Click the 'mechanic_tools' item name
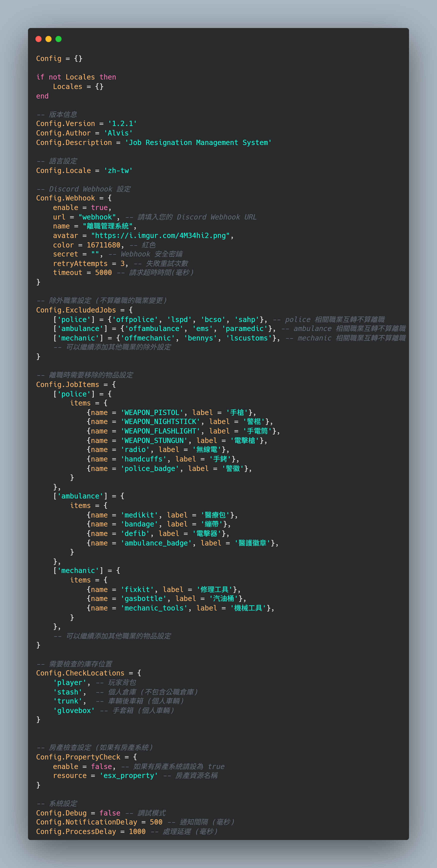The image size is (437, 868). 154,608
